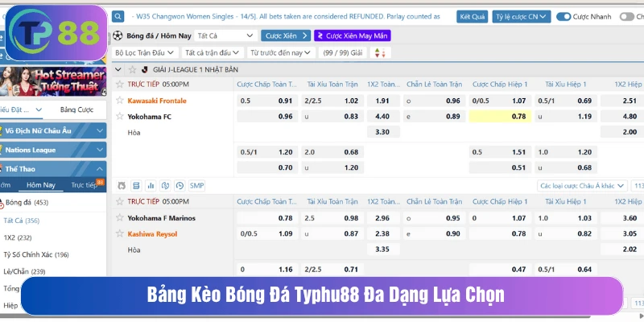Collapse the J-League 1 Nhật Bản section
Viewport: 644px width, 322px height.
118,70
